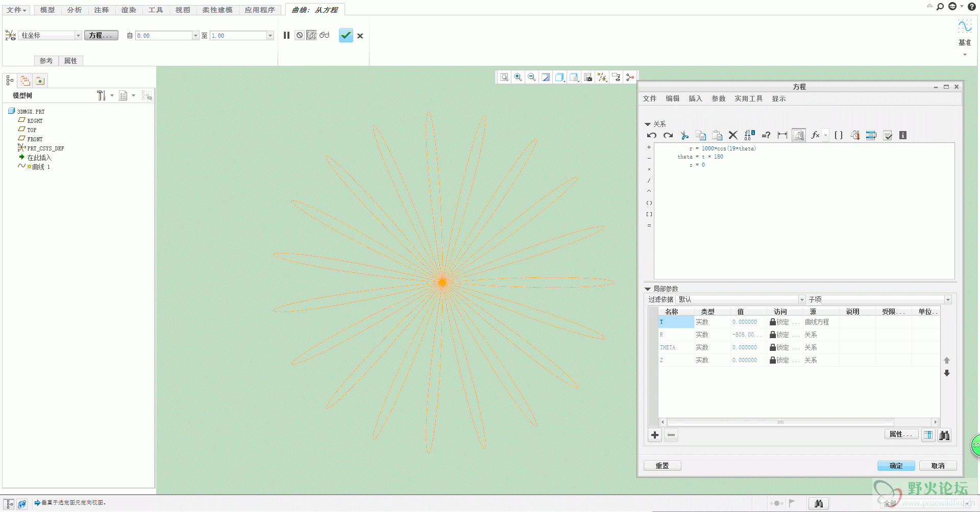Toggle the spin center icon
The width and height of the screenshot is (980, 512).
pyautogui.click(x=630, y=77)
